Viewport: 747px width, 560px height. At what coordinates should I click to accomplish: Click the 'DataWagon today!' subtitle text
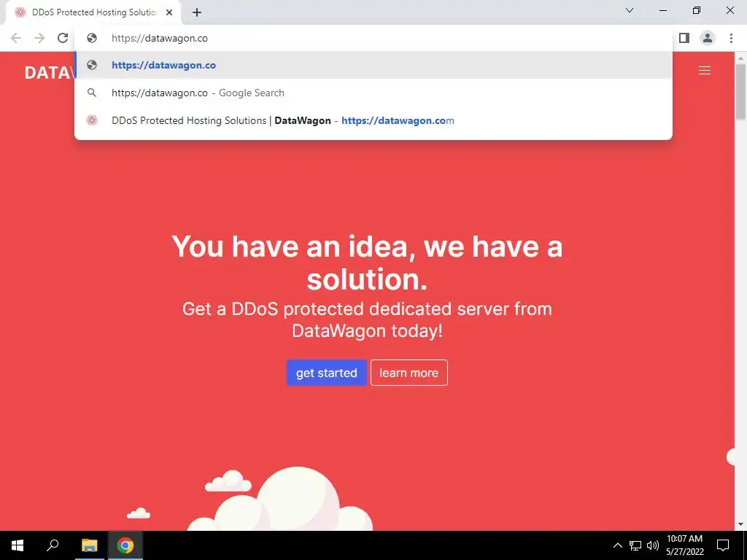(368, 330)
